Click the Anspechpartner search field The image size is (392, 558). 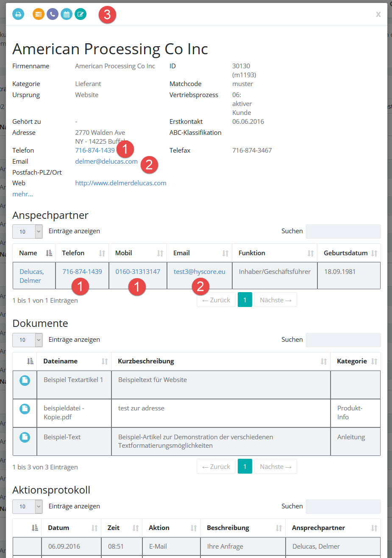(343, 232)
